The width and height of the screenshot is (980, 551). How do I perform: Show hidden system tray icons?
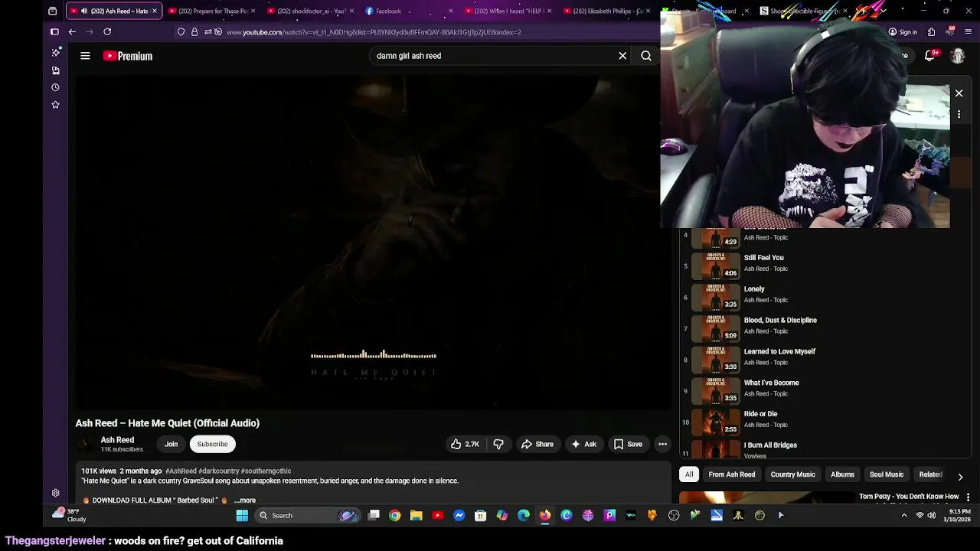click(x=904, y=516)
